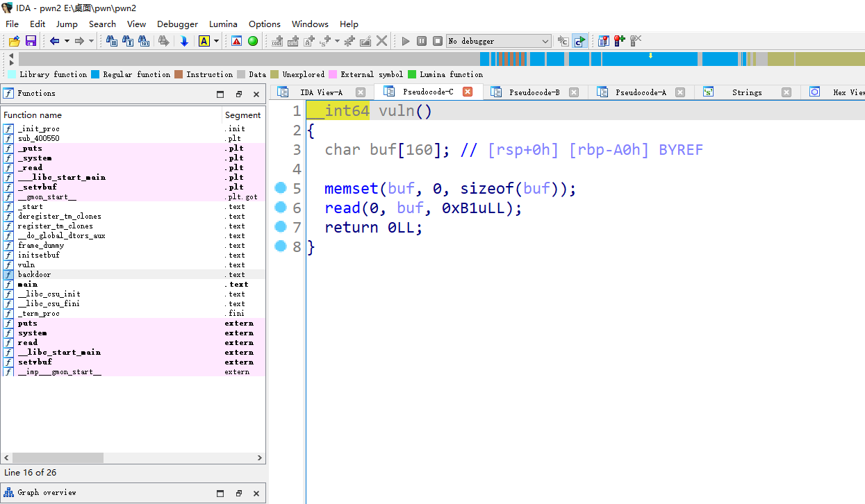865x504 pixels.
Task: Click the navigation band position marker
Action: tap(650, 56)
